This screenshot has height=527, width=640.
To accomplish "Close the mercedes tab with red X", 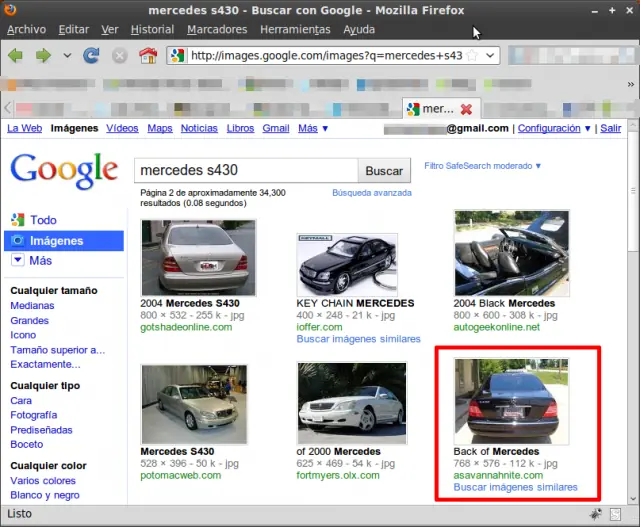I will pyautogui.click(x=466, y=108).
